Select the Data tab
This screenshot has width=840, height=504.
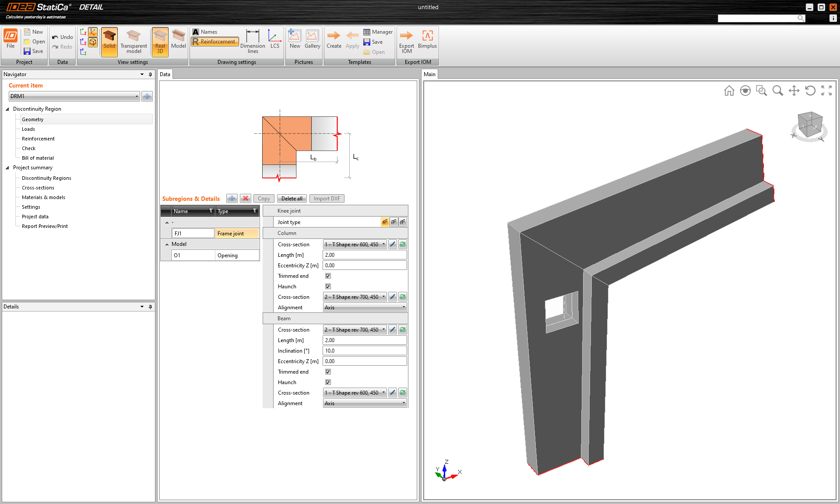[x=165, y=74]
